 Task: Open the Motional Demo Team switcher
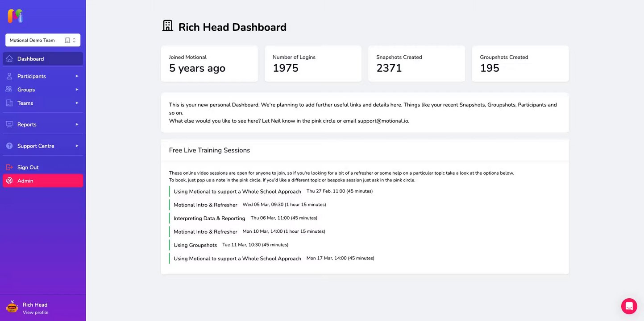pos(43,40)
